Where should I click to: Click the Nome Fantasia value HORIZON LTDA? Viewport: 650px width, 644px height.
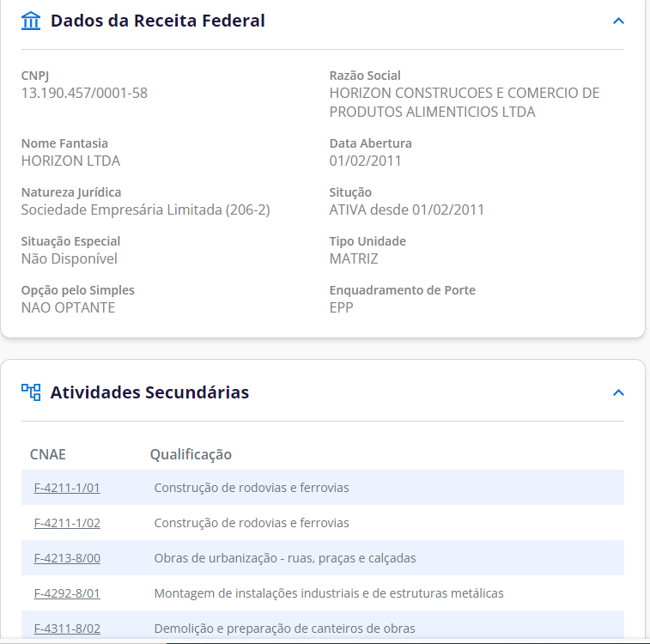[x=70, y=161]
